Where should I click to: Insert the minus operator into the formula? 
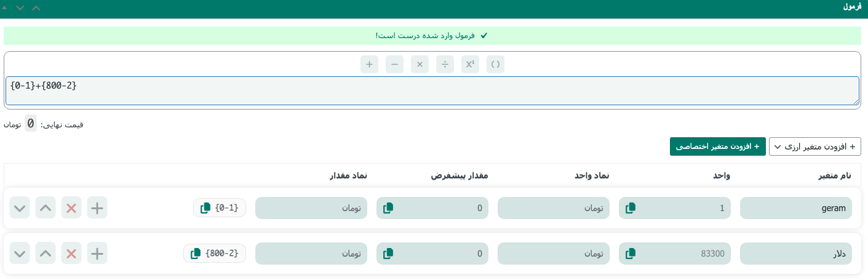pos(394,64)
